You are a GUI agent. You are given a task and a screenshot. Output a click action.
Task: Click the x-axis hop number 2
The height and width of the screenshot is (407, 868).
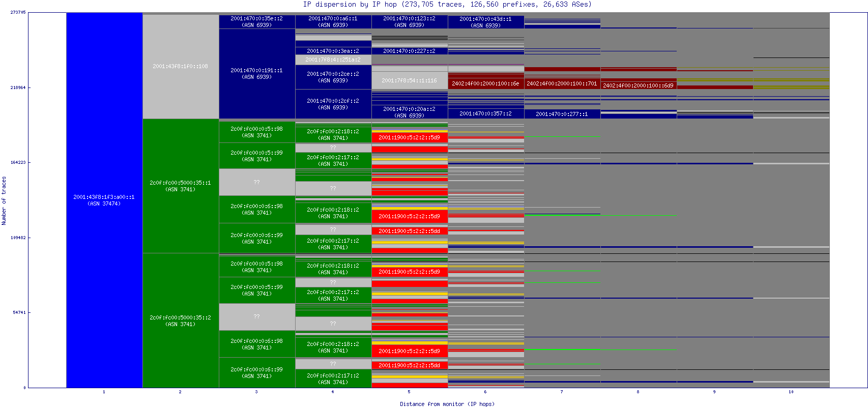pyautogui.click(x=180, y=392)
